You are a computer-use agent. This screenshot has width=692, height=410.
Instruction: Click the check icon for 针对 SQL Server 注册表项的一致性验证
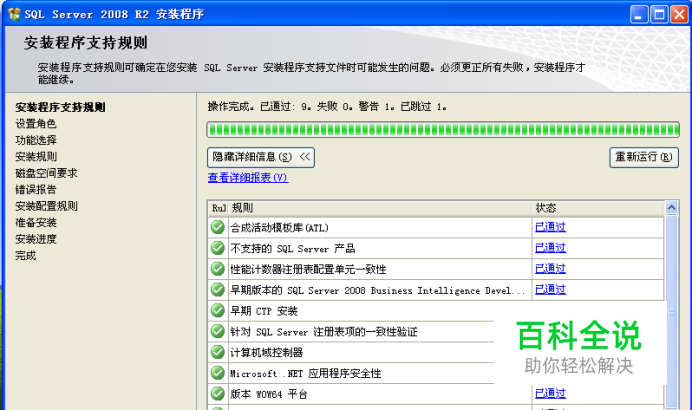pos(217,331)
